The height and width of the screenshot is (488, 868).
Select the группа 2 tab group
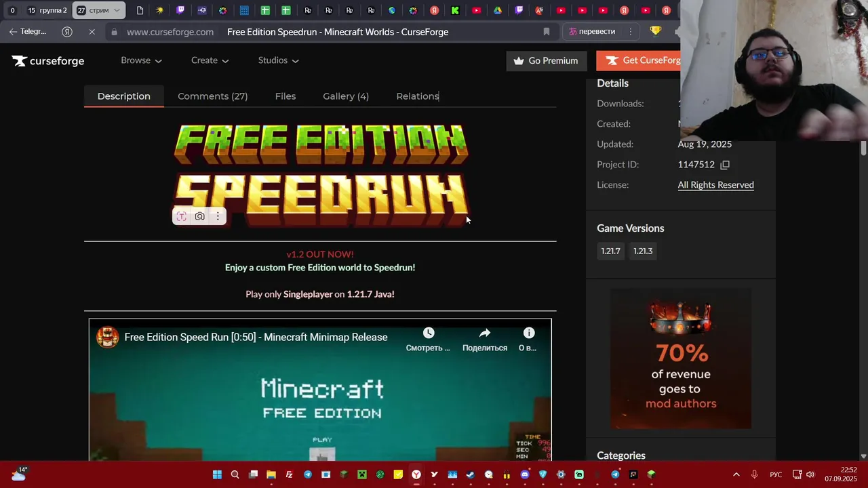47,10
